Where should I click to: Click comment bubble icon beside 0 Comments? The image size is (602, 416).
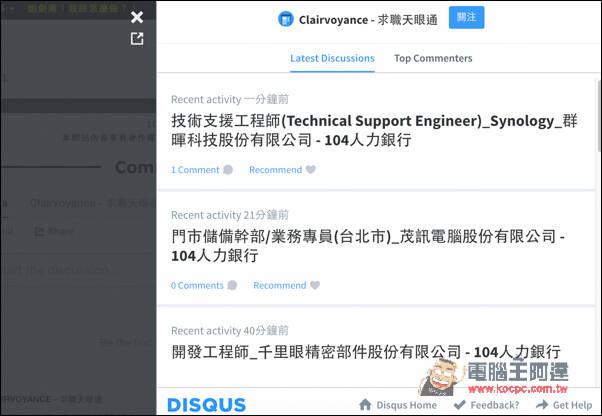coord(232,286)
